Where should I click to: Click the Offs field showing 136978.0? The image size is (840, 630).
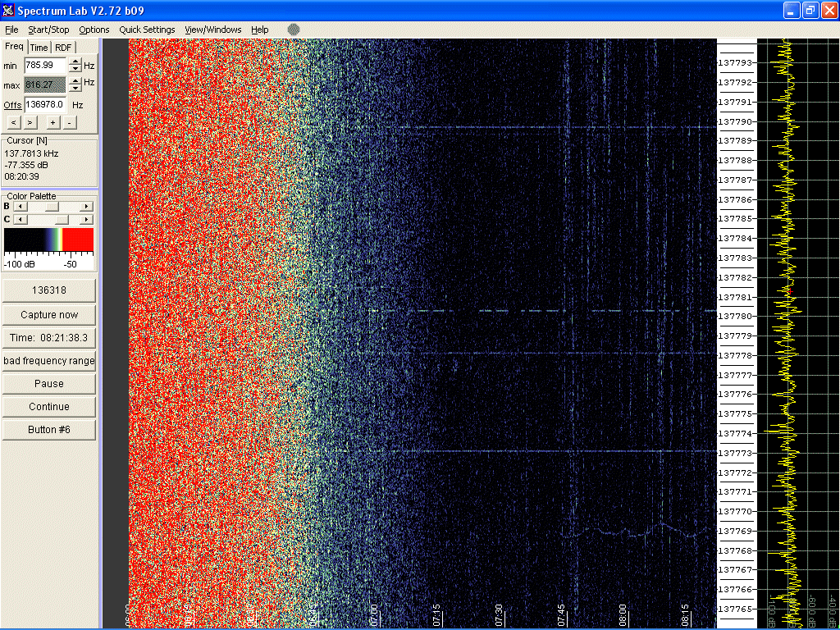coord(45,104)
